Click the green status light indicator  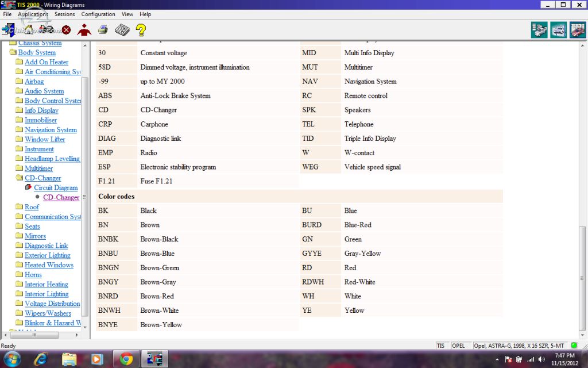click(574, 346)
